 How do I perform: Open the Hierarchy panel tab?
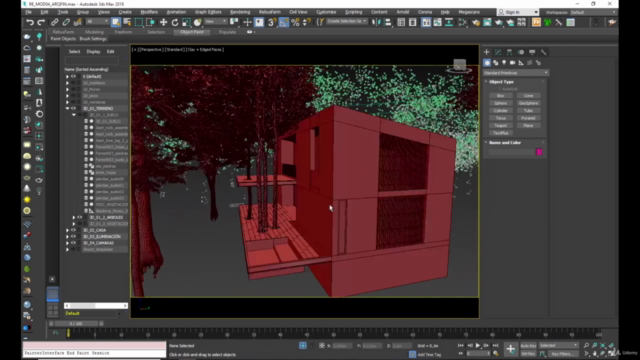(509, 52)
